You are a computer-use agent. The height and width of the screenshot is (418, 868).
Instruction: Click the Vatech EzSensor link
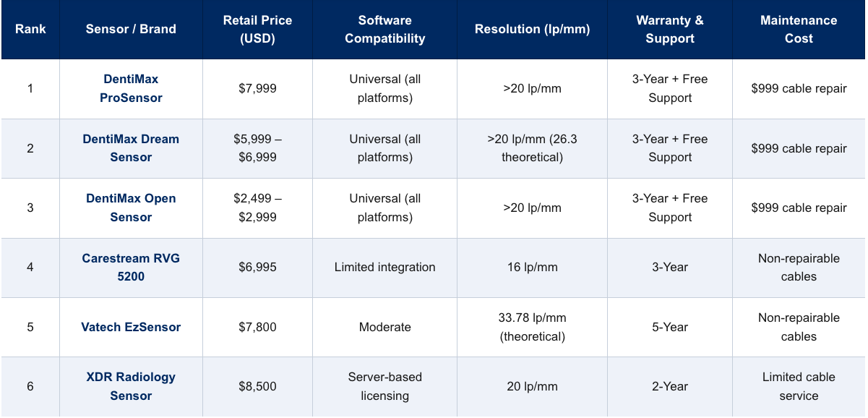[131, 327]
